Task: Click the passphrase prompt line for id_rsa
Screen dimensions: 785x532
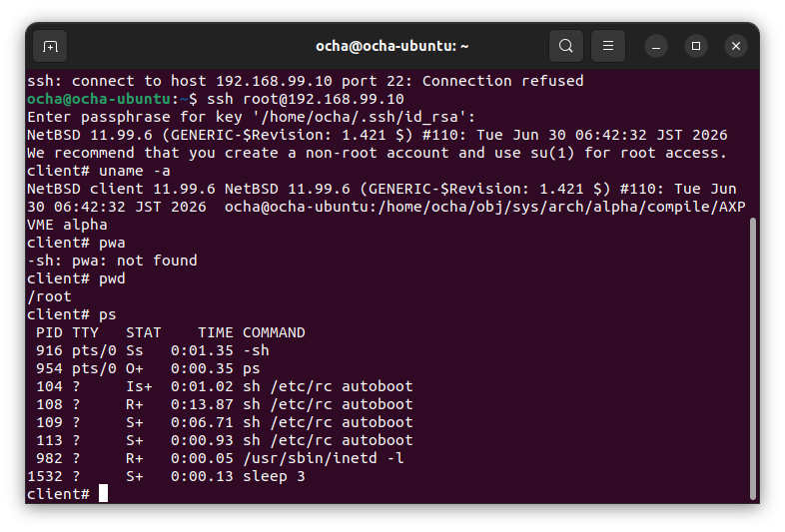Action: coord(251,117)
